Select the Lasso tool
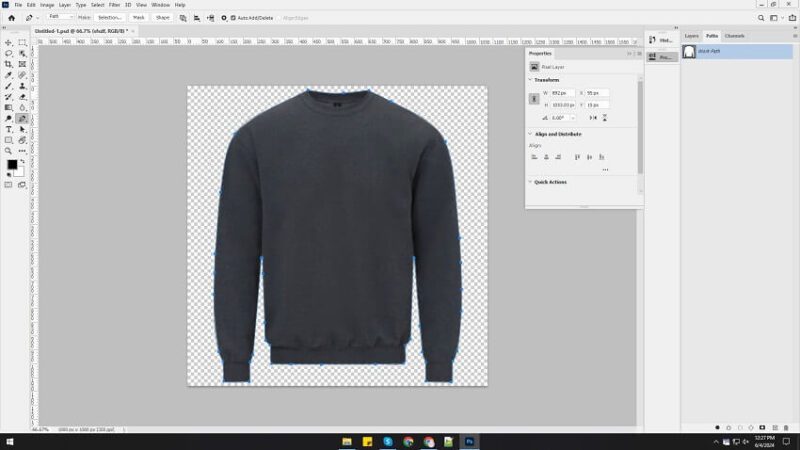 [x=8, y=54]
